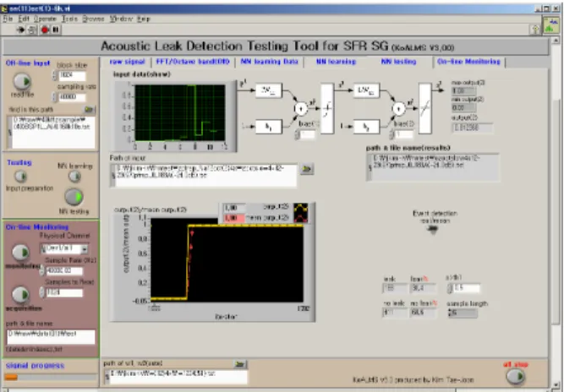Click the Path of input text box
This screenshot has height=392, width=564.
(205, 176)
